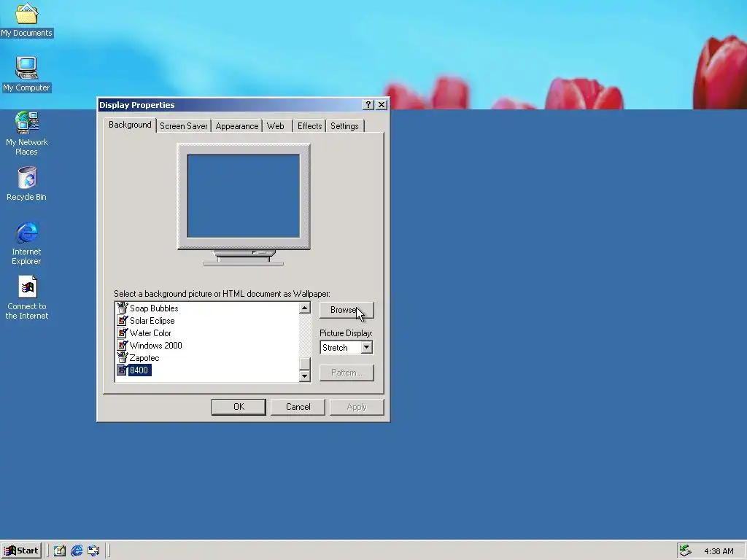Select Zapotec wallpaper text
This screenshot has width=747, height=560.
pyautogui.click(x=144, y=357)
